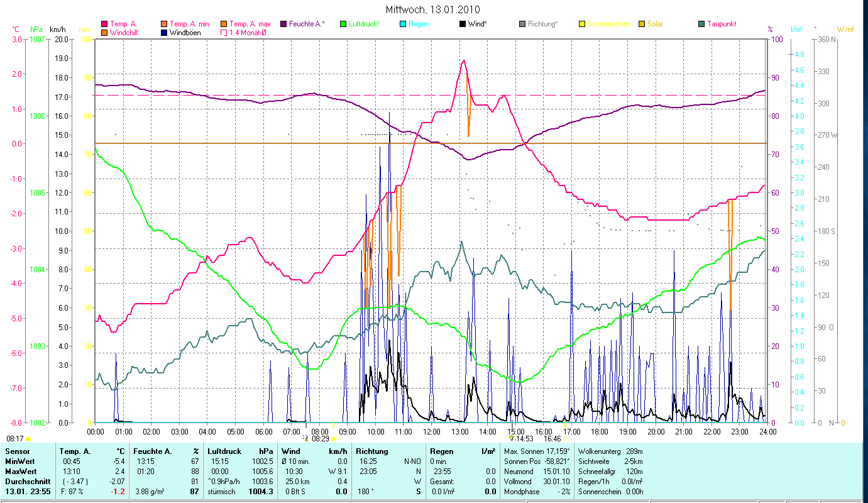
Task: Click the Sonnenschein 0:00h entry
Action: click(610, 492)
